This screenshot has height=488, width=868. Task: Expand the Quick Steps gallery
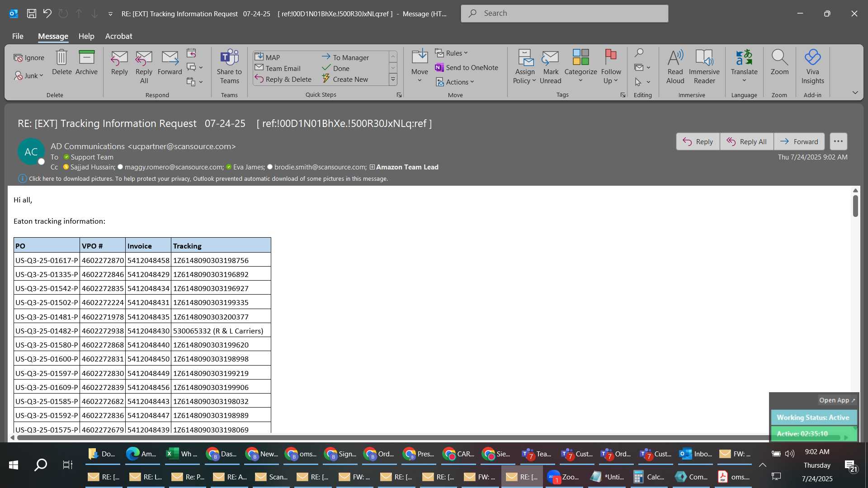pos(393,80)
